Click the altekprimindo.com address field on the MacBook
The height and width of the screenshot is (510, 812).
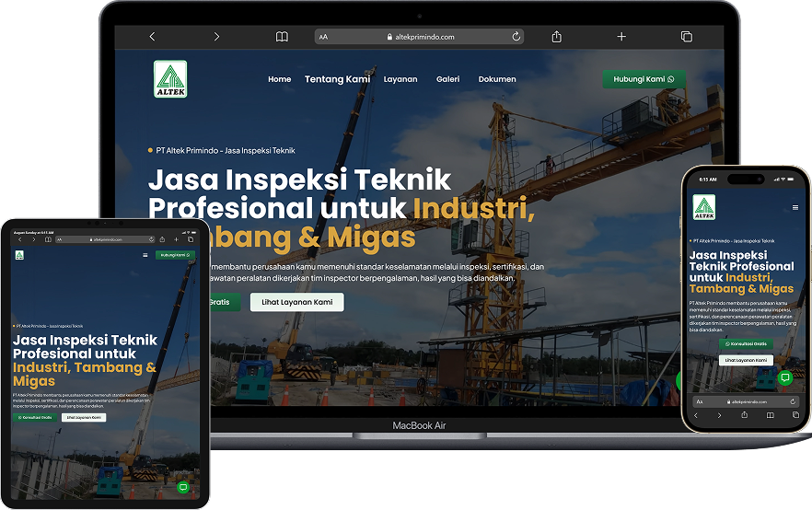[420, 37]
